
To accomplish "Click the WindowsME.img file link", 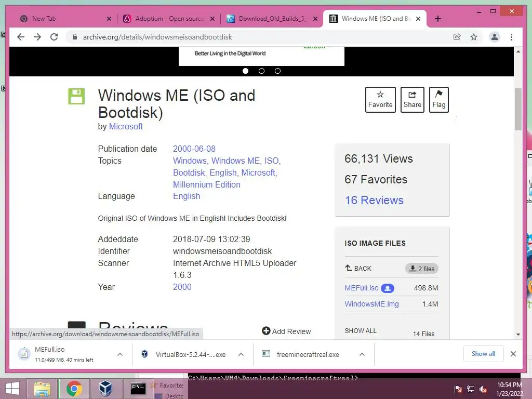I will coord(371,304).
